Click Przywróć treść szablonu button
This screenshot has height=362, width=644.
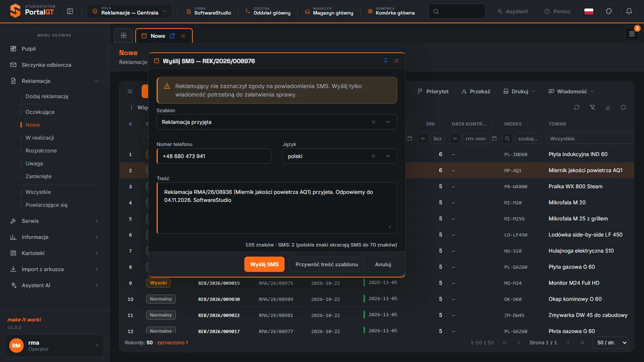coord(327,264)
